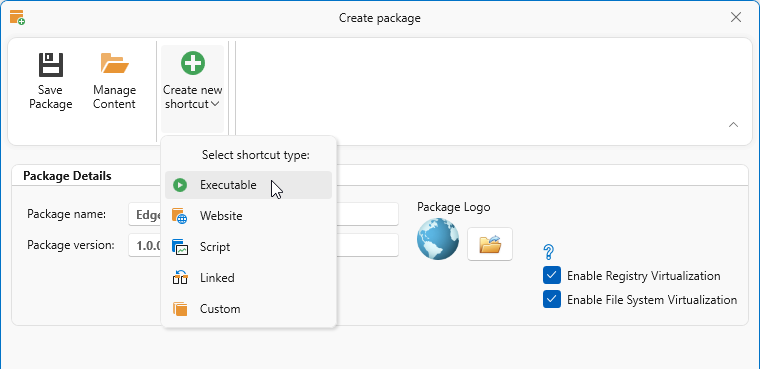Open Manage Content folder icon
Screen dimensions: 760x369
pyautogui.click(x=114, y=64)
